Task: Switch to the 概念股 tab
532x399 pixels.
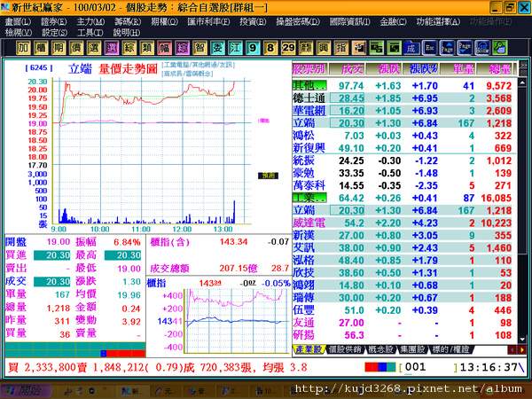Action: click(380, 349)
